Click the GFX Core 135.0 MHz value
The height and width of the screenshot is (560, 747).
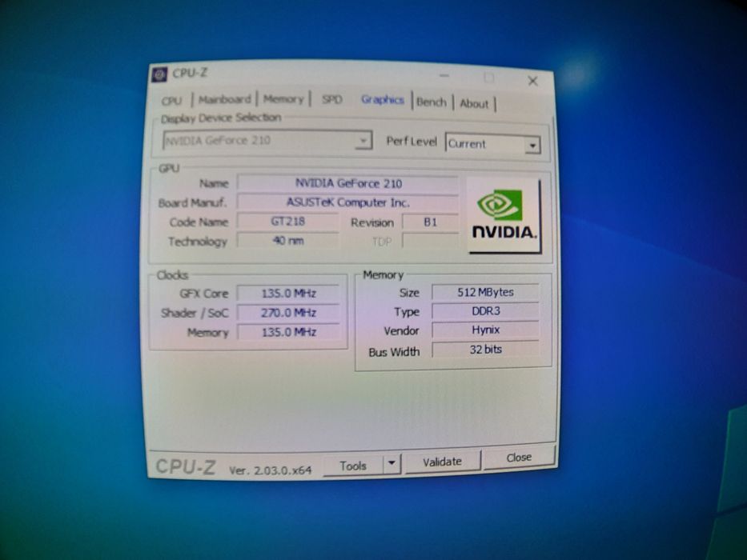tap(288, 294)
